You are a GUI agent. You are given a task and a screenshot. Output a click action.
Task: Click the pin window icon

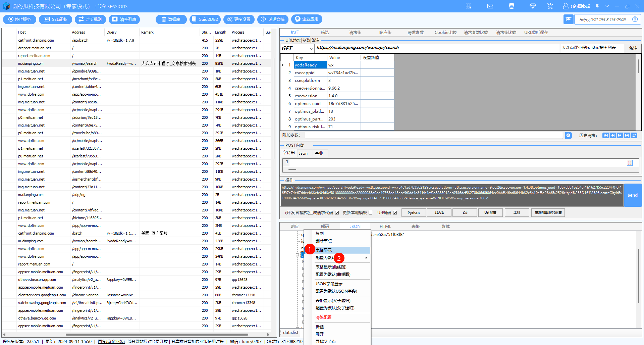coord(597,6)
